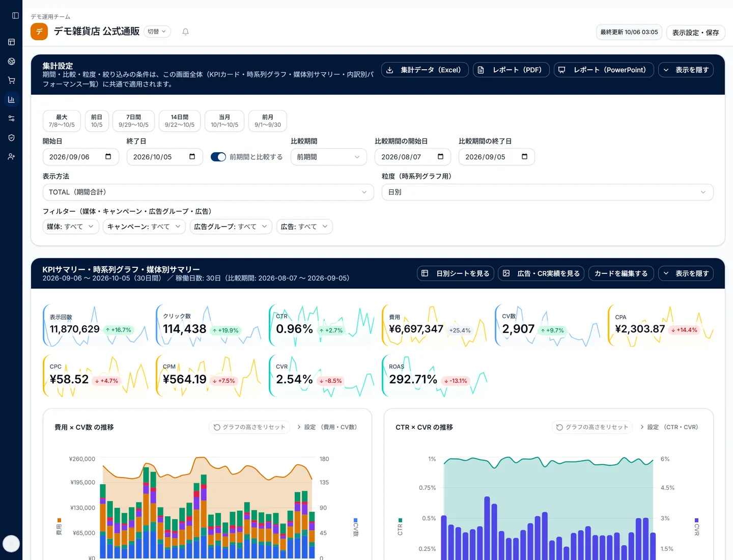Select the 7日間 period preset
Screen dimensions: 733x560
[133, 121]
